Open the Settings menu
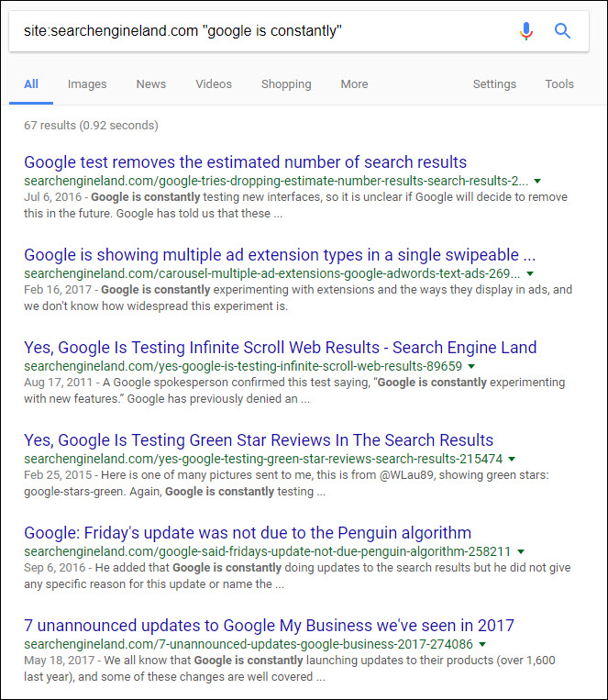608x700 pixels. point(494,84)
